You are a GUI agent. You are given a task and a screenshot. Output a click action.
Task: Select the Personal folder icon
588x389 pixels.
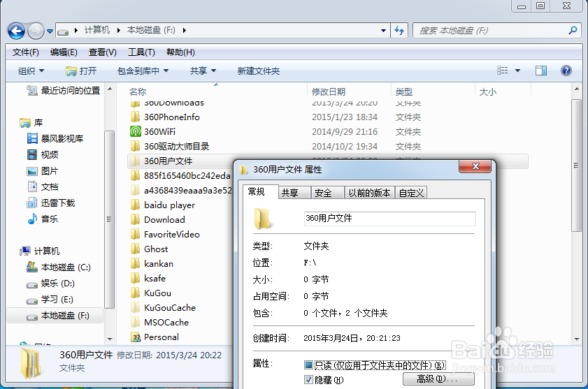[136, 337]
